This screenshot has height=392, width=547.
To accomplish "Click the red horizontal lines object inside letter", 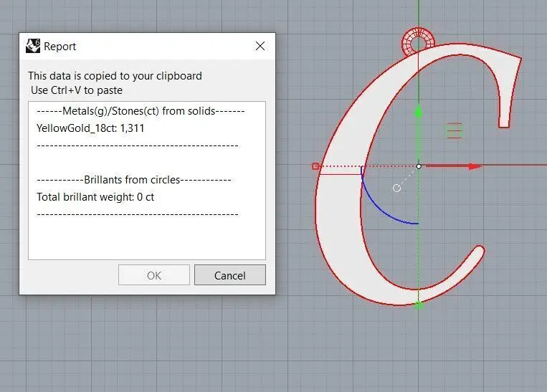I will click(455, 130).
